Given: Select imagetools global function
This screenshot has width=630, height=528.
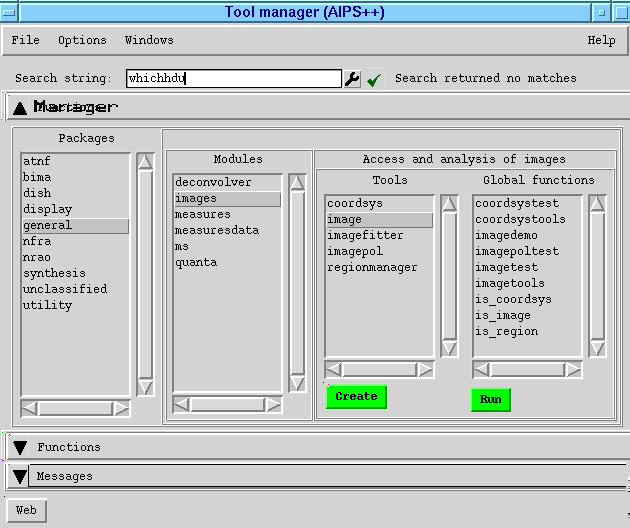Looking at the screenshot, I should [x=528, y=284].
